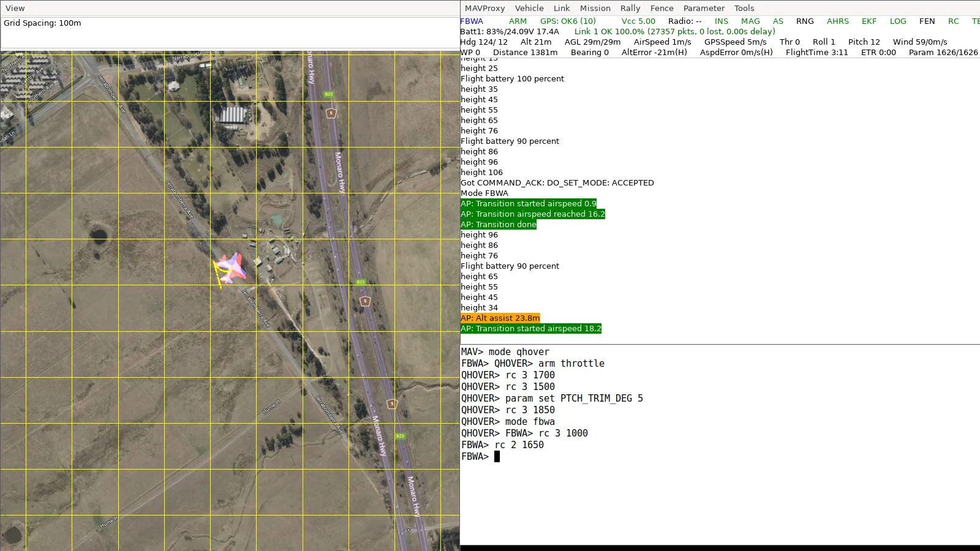This screenshot has width=980, height=551.
Task: Open the Mission menu
Action: pyautogui.click(x=595, y=8)
